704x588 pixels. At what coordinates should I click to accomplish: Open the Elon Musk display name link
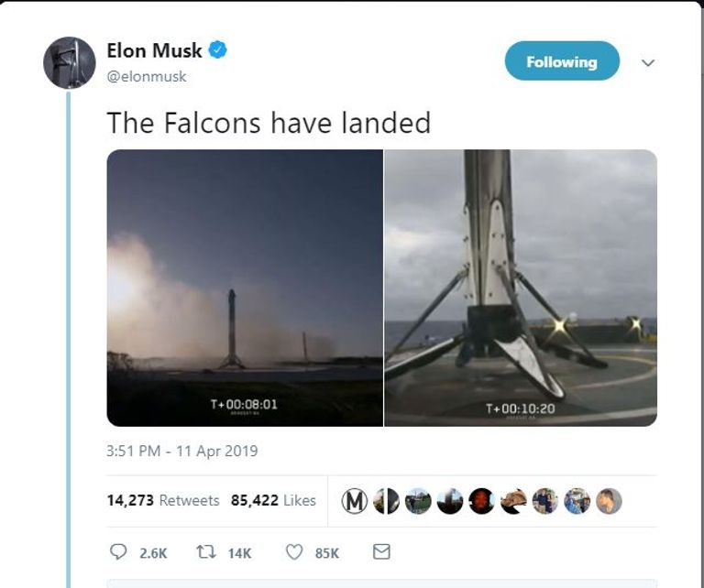pyautogui.click(x=154, y=50)
